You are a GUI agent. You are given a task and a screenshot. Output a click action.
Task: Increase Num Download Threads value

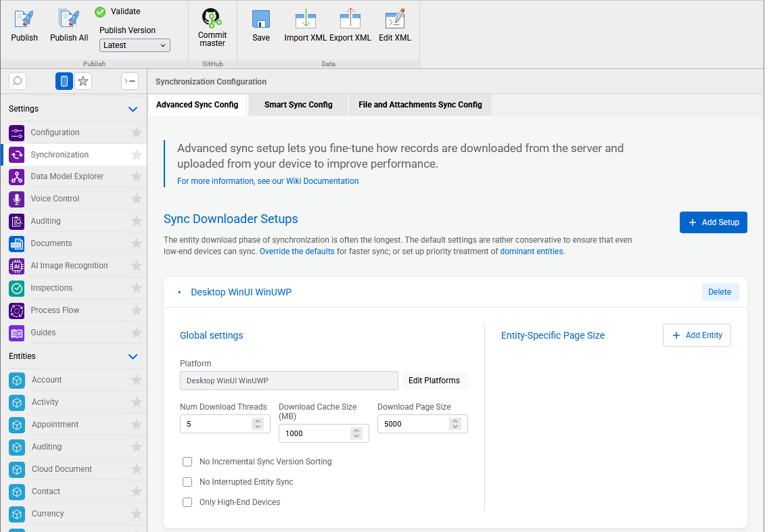click(258, 420)
